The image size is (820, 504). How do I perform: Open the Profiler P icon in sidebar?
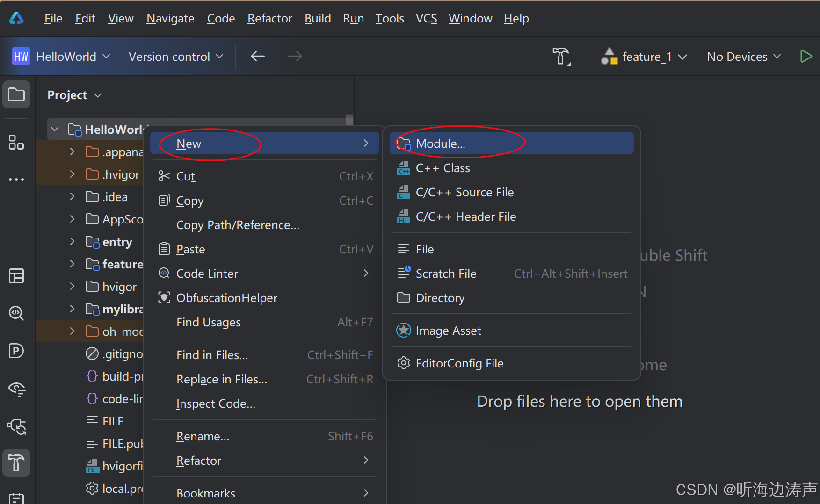[x=16, y=351]
